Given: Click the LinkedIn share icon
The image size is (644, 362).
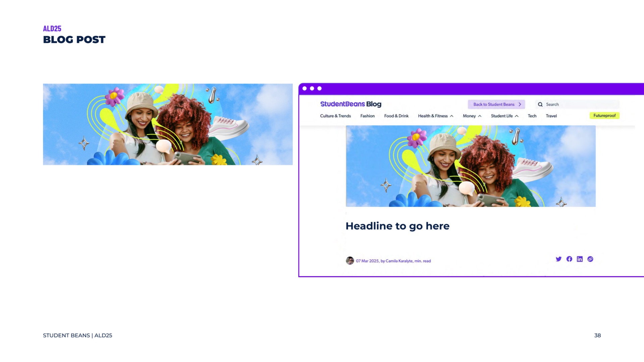Looking at the screenshot, I should pos(580,259).
